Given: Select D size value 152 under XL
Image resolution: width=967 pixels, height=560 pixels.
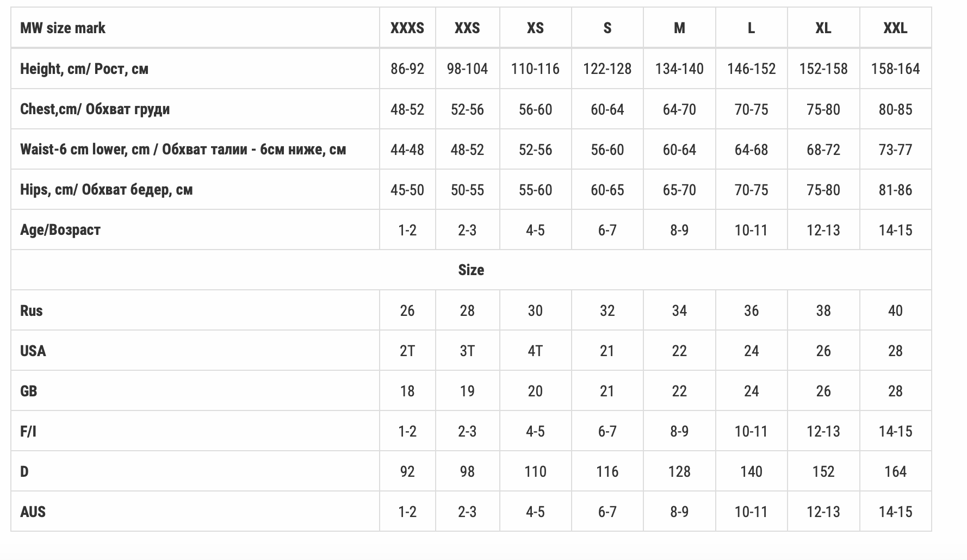Looking at the screenshot, I should (823, 471).
